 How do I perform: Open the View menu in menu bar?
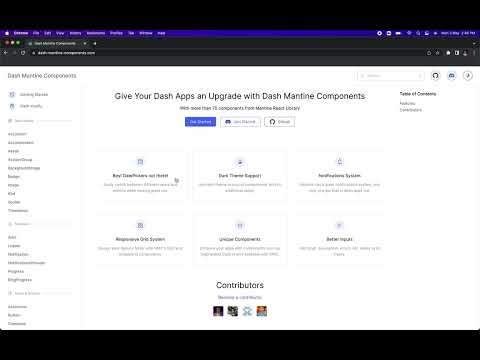60,33
